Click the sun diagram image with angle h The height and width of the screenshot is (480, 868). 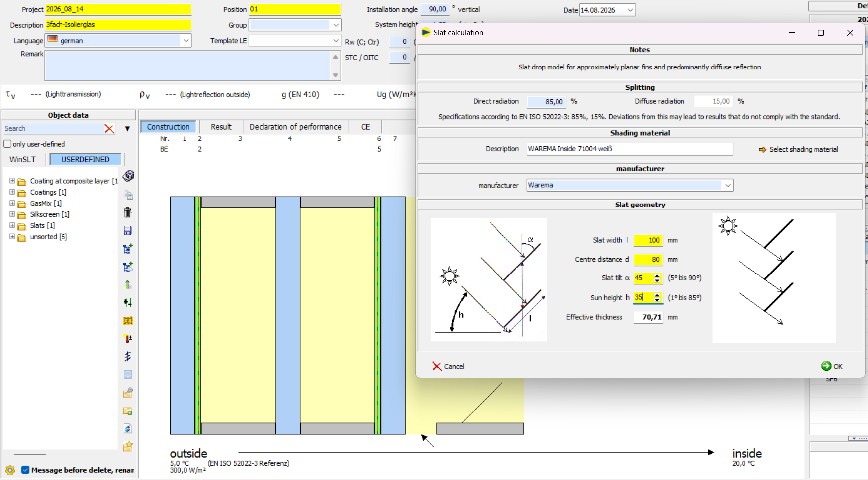489,279
